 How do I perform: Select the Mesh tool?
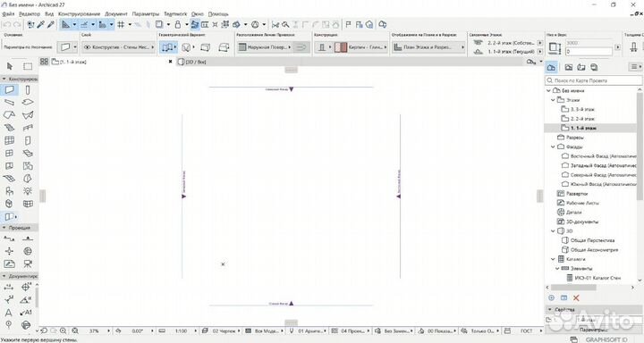(x=10, y=179)
